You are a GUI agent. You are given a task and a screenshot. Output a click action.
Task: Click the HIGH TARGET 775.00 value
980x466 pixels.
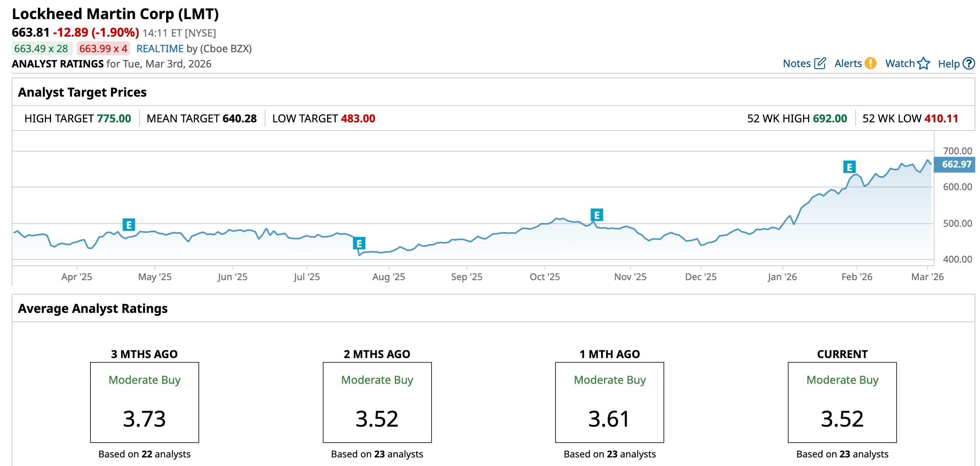coord(114,118)
